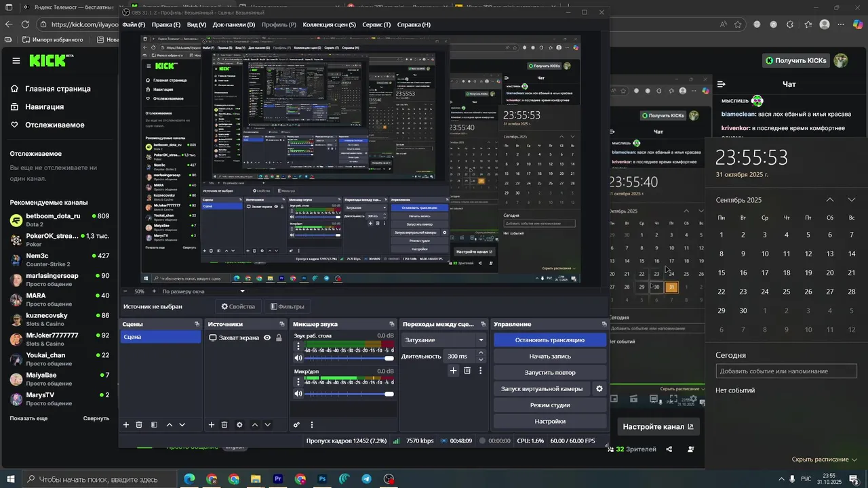Open options dots for Звук раб. стола
Viewport: 868px width, 488px height.
click(x=298, y=346)
